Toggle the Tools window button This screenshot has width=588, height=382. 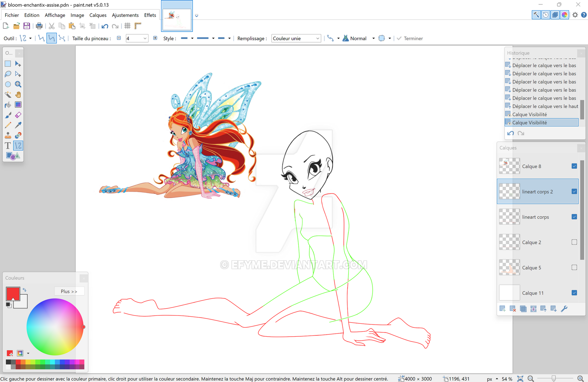click(536, 15)
